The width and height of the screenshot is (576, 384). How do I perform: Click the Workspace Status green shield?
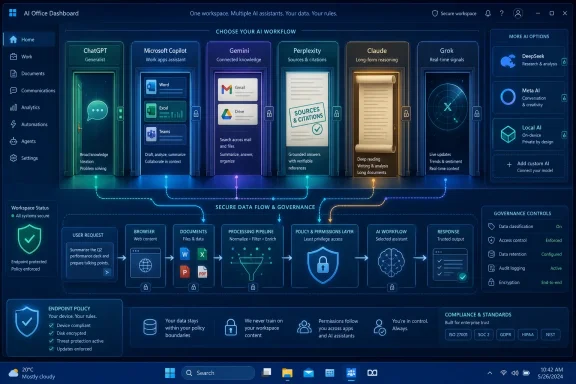click(x=29, y=239)
